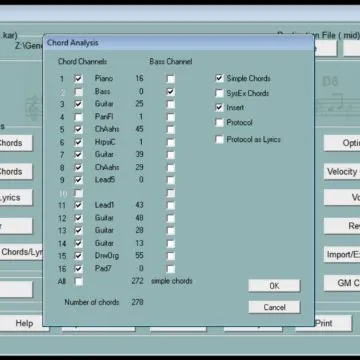Check chord channel 4 PanFl checkbox
This screenshot has width=360, height=360.
pos(79,117)
